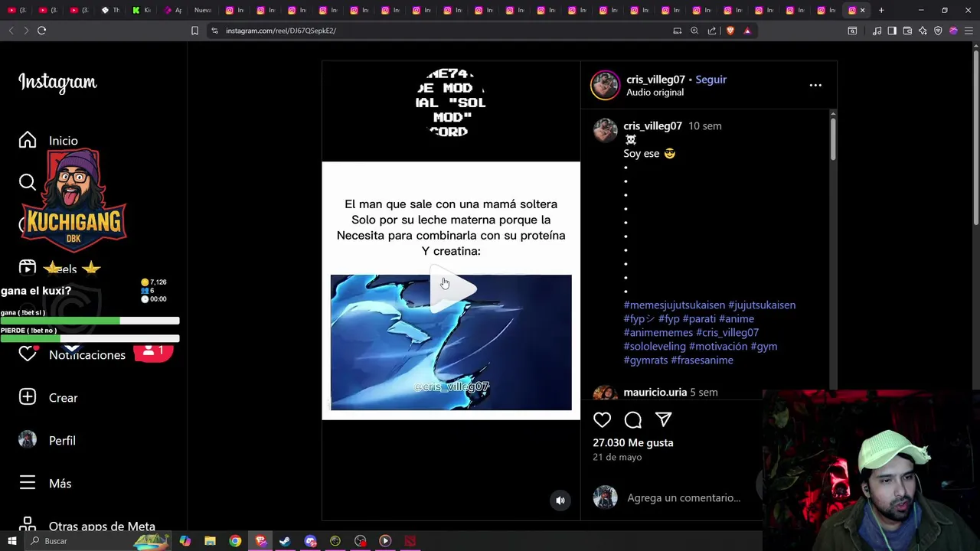
Task: Close the active Instagram tab
Action: [x=862, y=10]
